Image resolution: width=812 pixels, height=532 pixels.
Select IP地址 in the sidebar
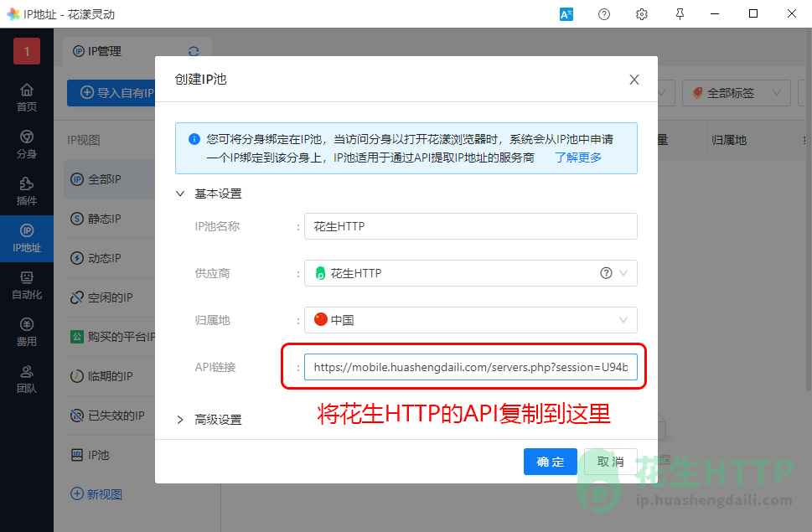pyautogui.click(x=27, y=239)
